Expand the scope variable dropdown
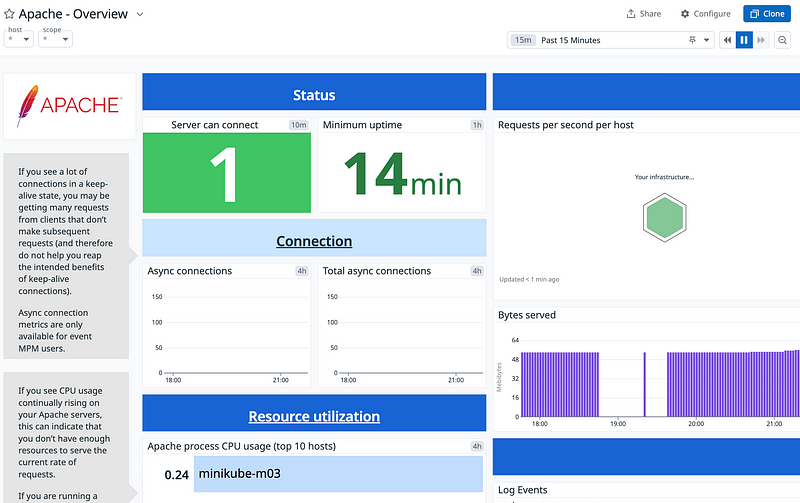 [x=54, y=40]
